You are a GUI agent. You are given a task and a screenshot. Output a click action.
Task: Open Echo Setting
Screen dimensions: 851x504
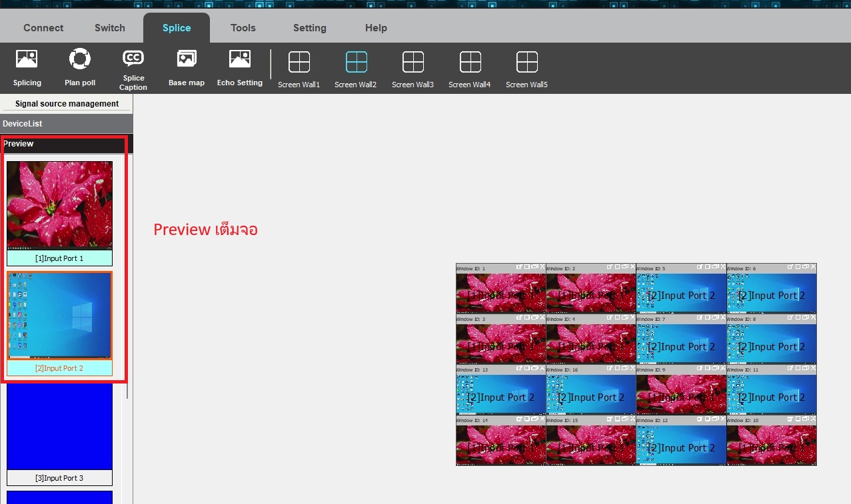240,67
